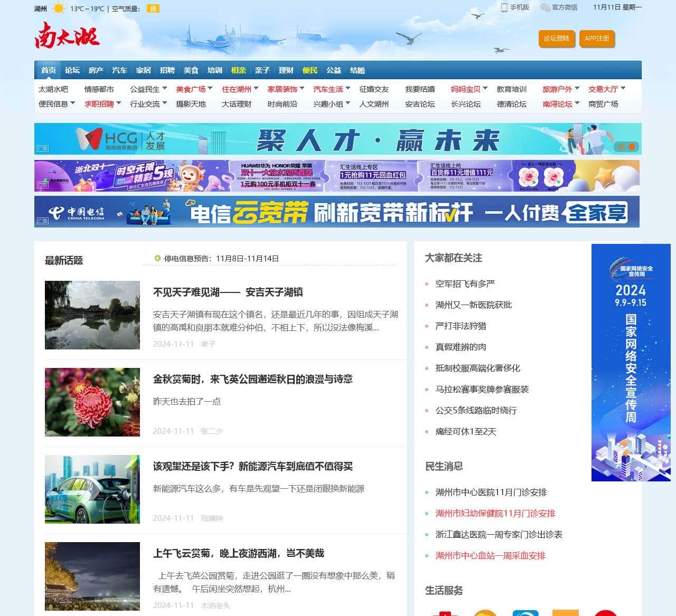The image size is (676, 616).
Task: Open trending topic 真假难辨的肉
Action: coord(461,347)
